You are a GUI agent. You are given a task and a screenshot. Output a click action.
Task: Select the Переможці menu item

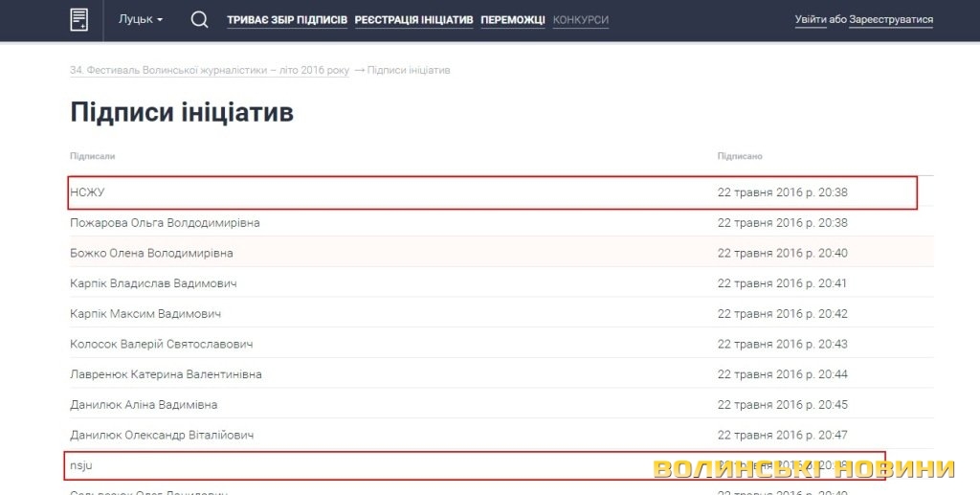click(512, 20)
